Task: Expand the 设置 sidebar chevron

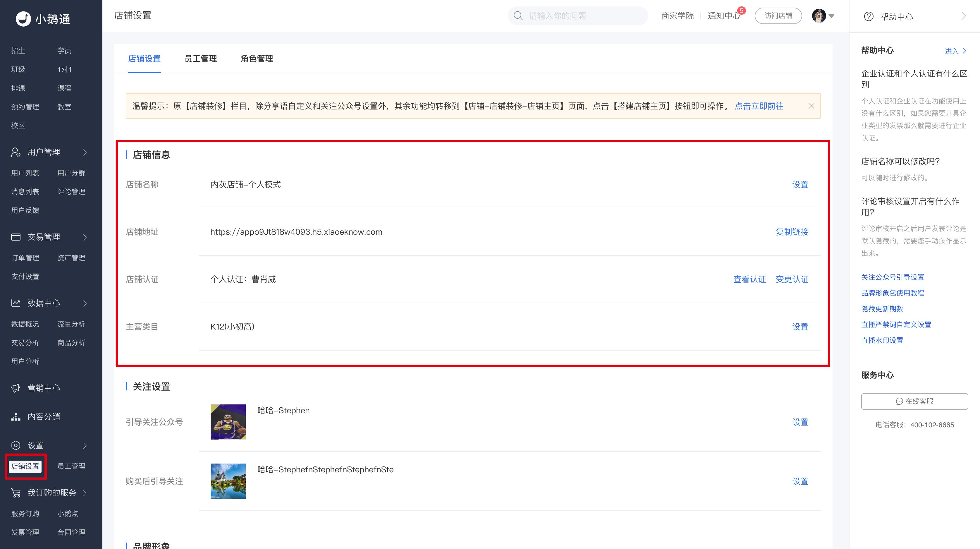Action: click(x=85, y=445)
